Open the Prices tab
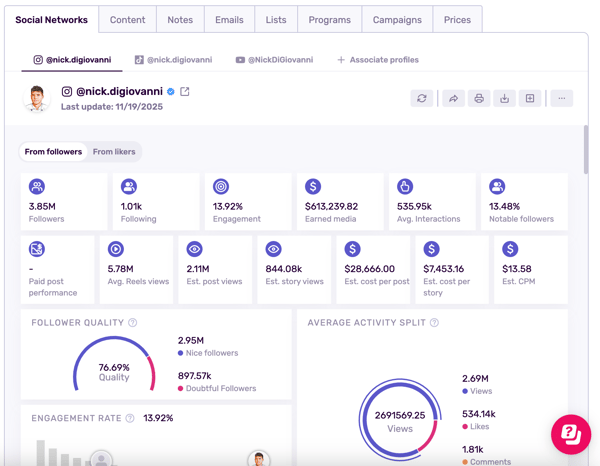 [457, 20]
